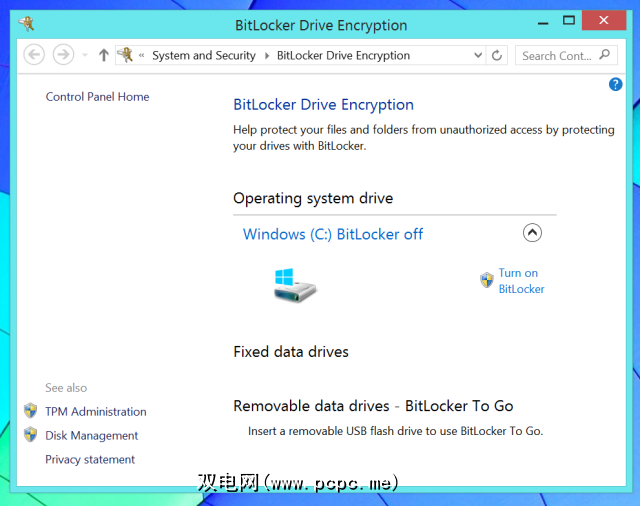
Task: Click shield icon beside TPM Administration
Action: point(31,411)
